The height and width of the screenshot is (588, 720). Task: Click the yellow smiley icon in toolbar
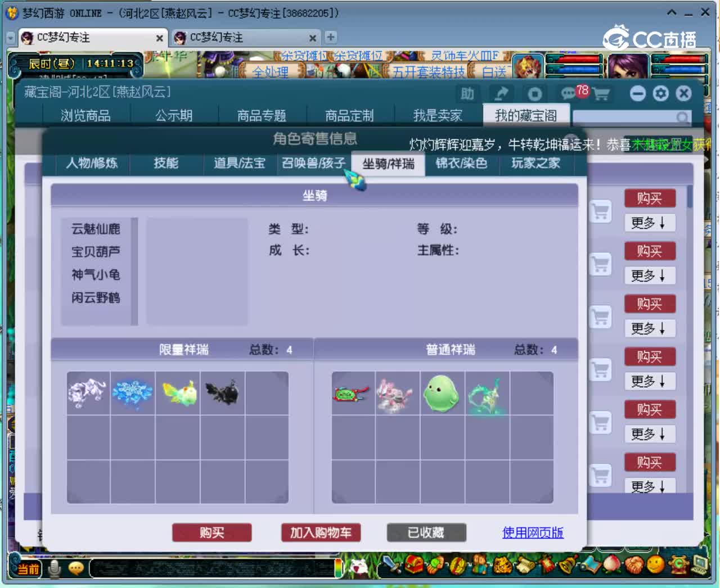tap(654, 564)
